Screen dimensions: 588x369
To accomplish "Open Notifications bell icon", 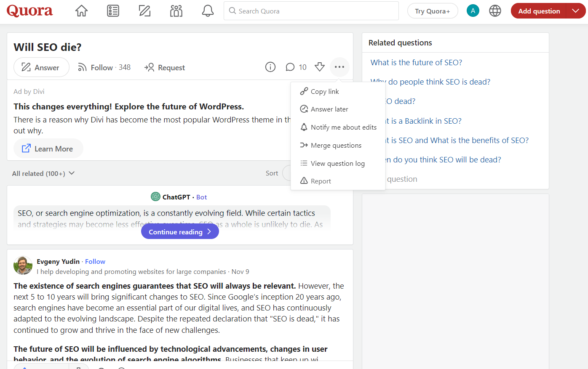I will tap(208, 11).
